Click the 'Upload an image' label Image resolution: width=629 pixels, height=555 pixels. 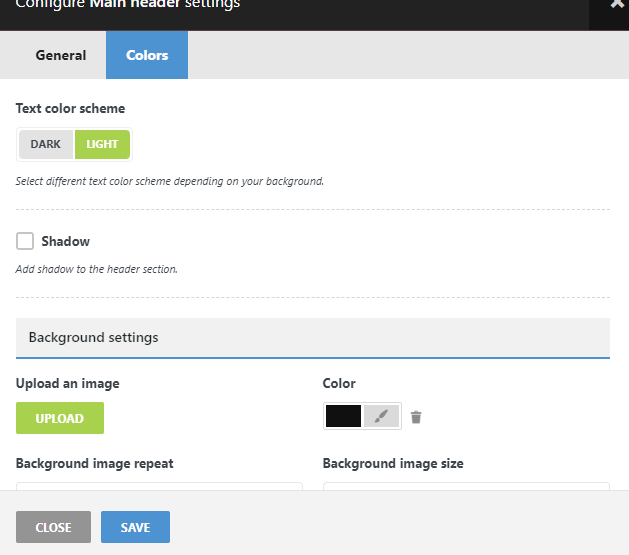coord(68,383)
